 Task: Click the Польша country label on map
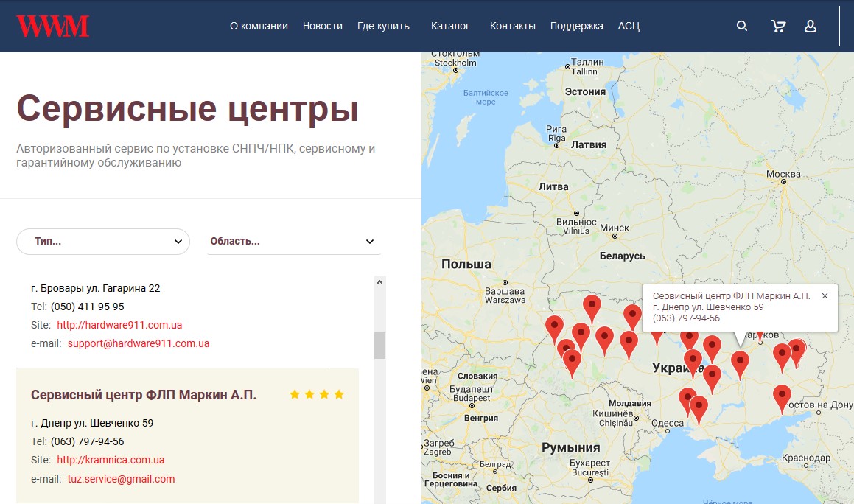click(x=466, y=264)
